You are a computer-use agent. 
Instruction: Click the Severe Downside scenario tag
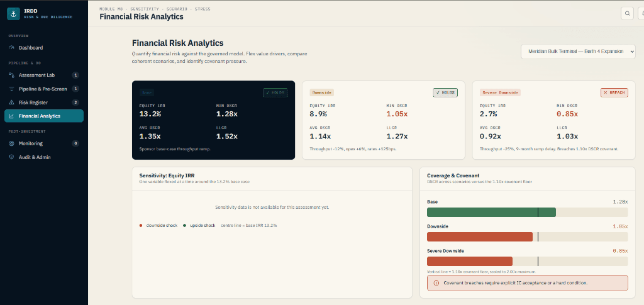pos(500,92)
